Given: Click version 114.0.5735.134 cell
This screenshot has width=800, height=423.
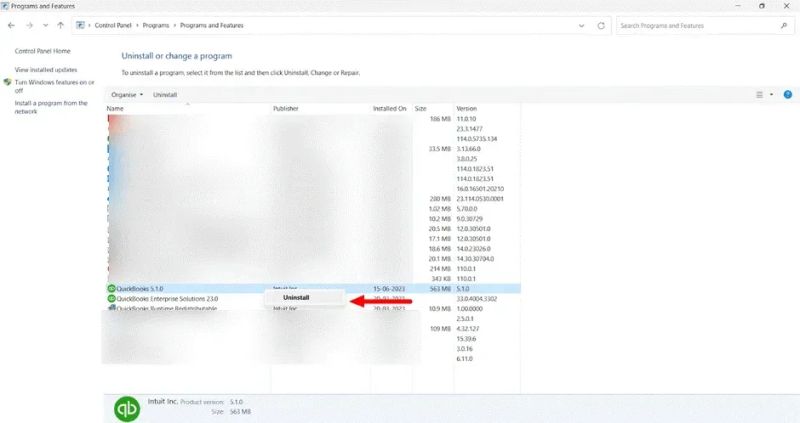Looking at the screenshot, I should [x=477, y=139].
